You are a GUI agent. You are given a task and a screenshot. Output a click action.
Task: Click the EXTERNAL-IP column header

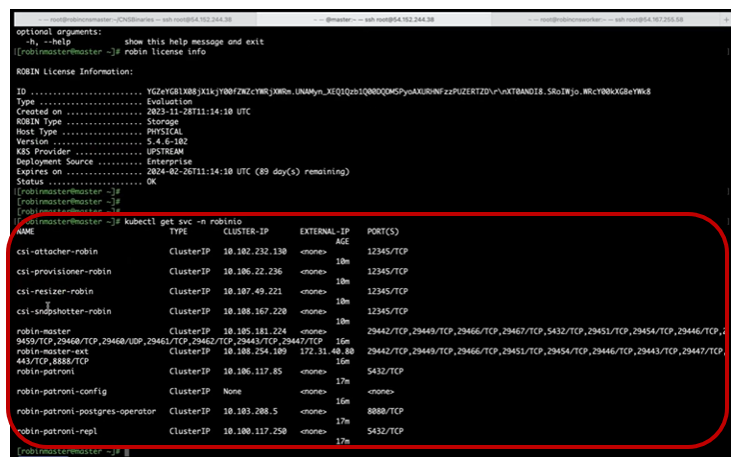pyautogui.click(x=325, y=231)
